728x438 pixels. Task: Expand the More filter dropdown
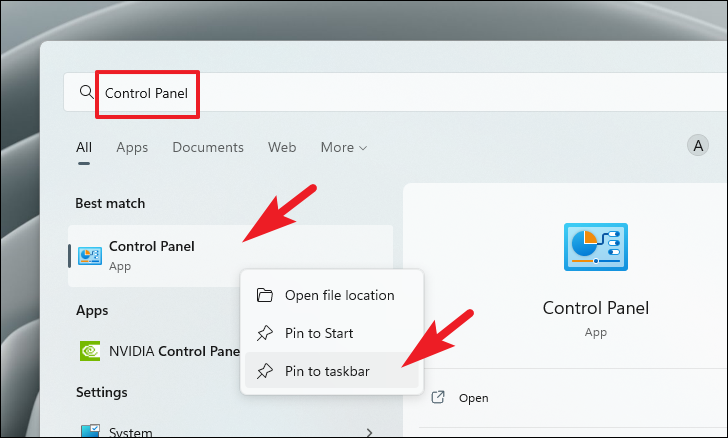[x=344, y=147]
